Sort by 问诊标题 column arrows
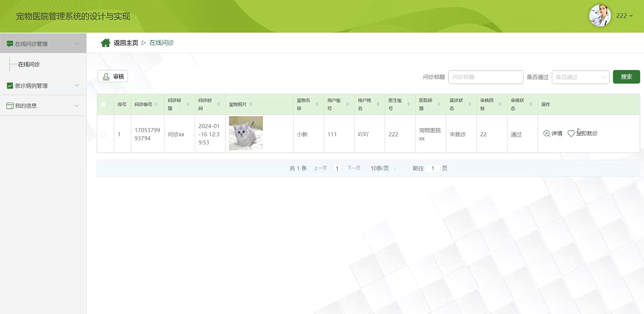The image size is (644, 314). pos(188,104)
